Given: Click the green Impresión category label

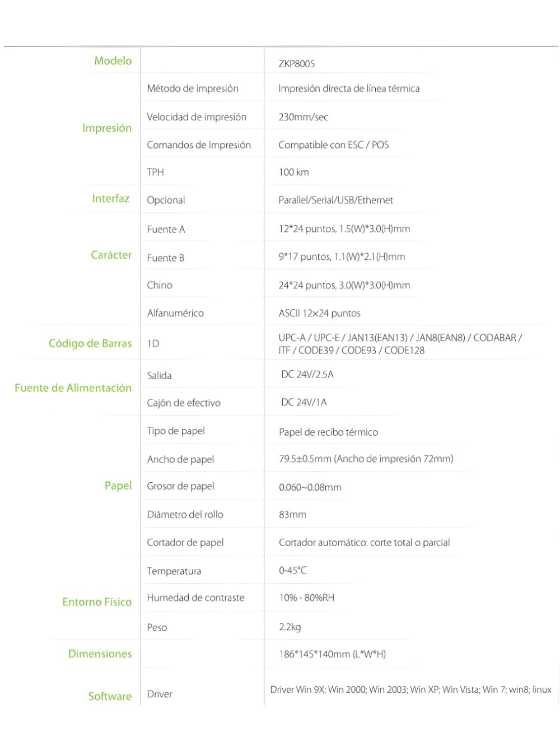Looking at the screenshot, I should point(106,128).
